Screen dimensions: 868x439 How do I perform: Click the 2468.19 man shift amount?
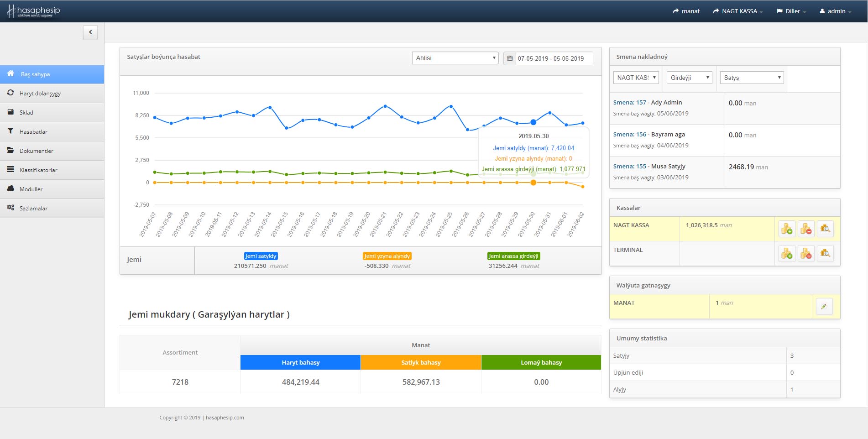point(748,167)
